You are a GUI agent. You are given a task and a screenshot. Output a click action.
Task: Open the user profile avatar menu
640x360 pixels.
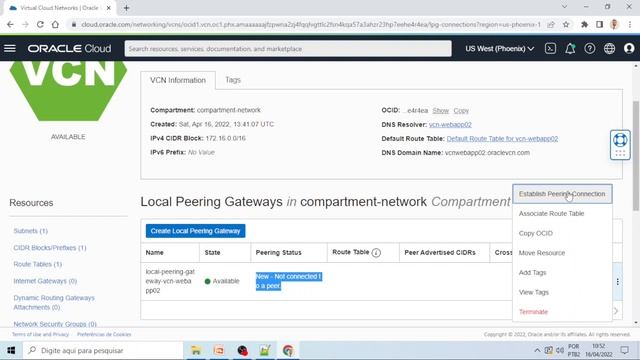tap(629, 49)
